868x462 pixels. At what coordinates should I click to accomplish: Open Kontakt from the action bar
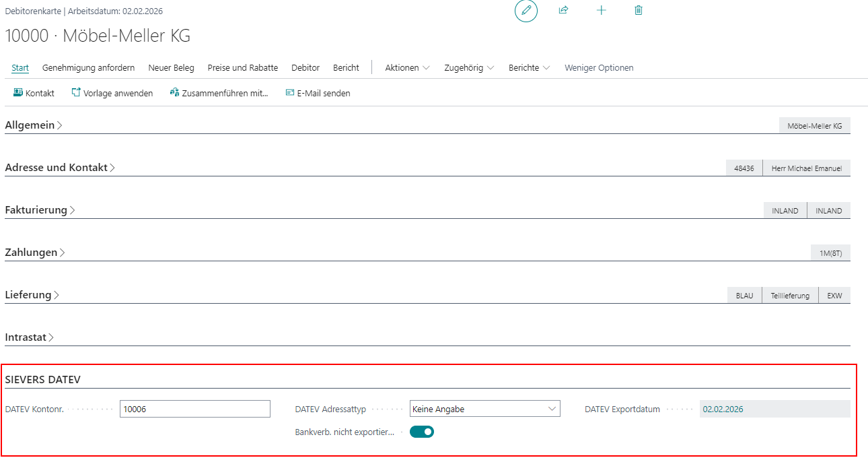(x=34, y=93)
